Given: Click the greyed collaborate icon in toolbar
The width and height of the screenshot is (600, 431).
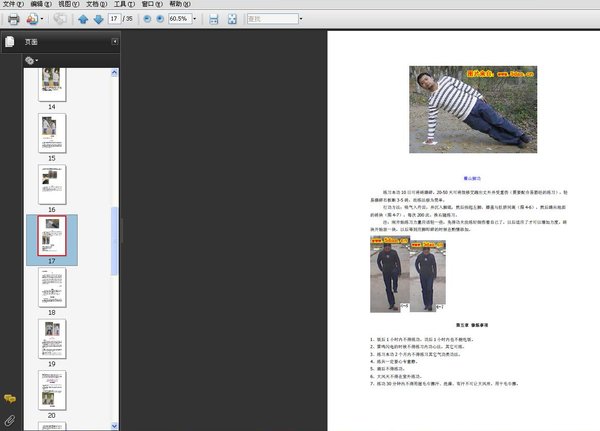Looking at the screenshot, I should click(60, 19).
